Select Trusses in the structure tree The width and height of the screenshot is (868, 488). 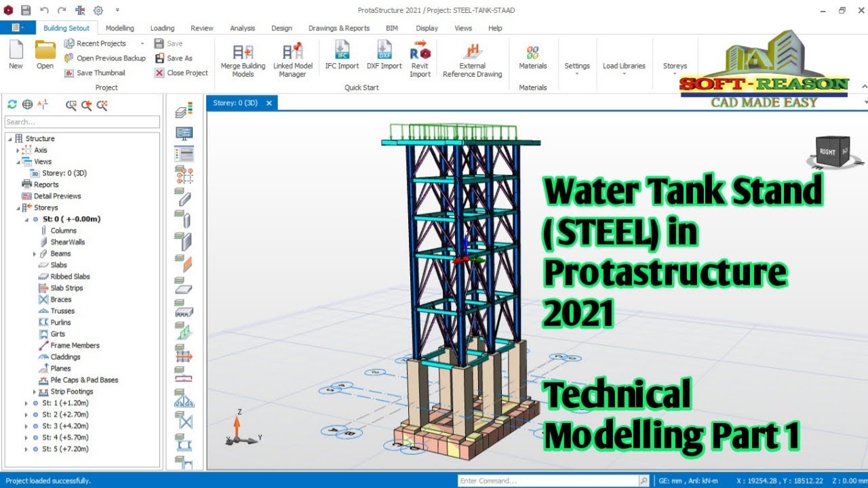pyautogui.click(x=62, y=312)
